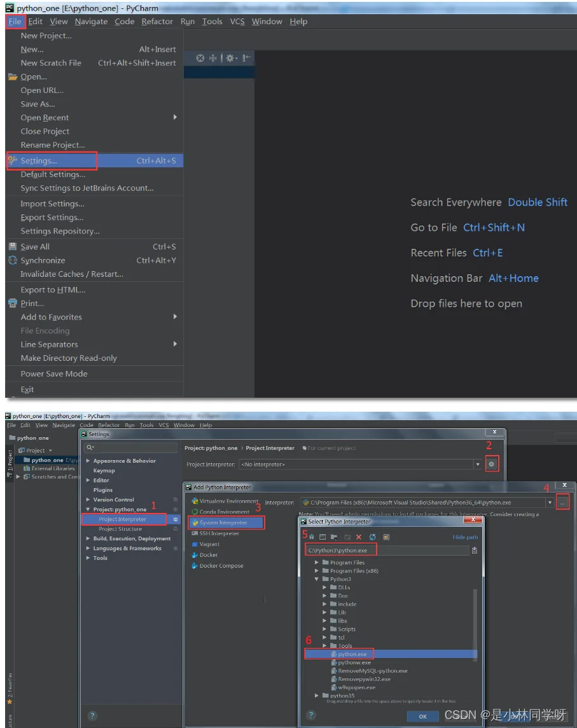
Task: Click Print printer icon in File menu
Action: coord(13,303)
